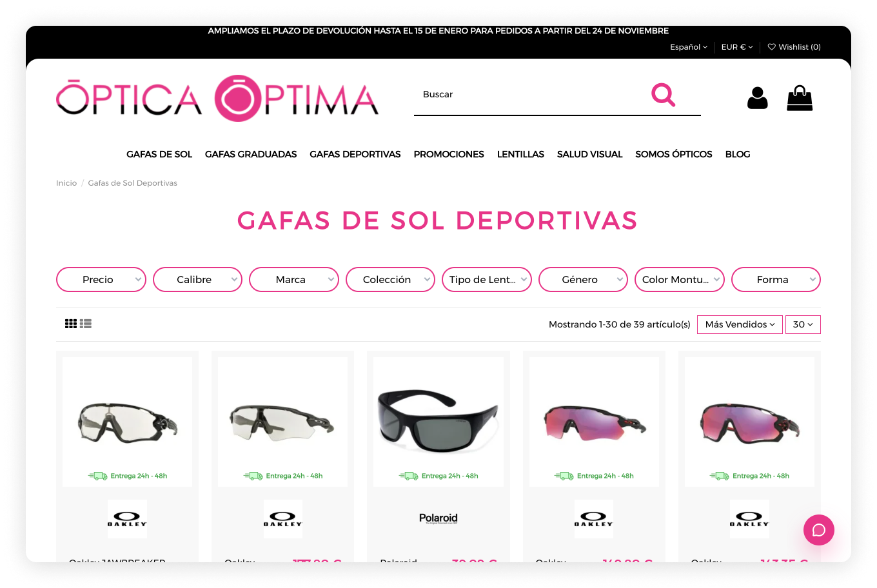Screen dimensions: 877x588
Task: Click the pink magnifying glass search icon
Action: [x=663, y=95]
